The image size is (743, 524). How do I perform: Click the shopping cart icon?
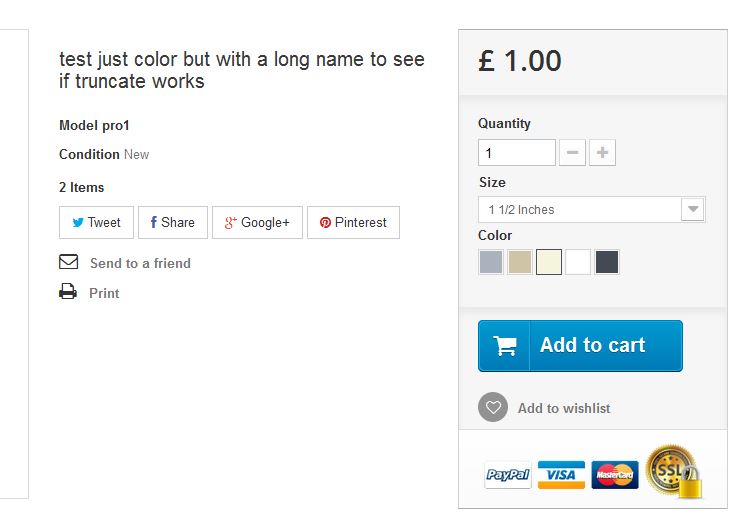point(506,346)
